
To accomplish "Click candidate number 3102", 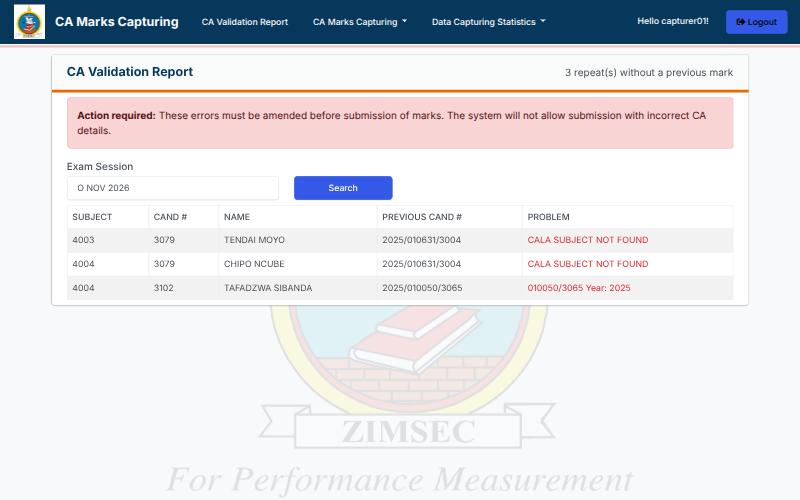I will [163, 288].
